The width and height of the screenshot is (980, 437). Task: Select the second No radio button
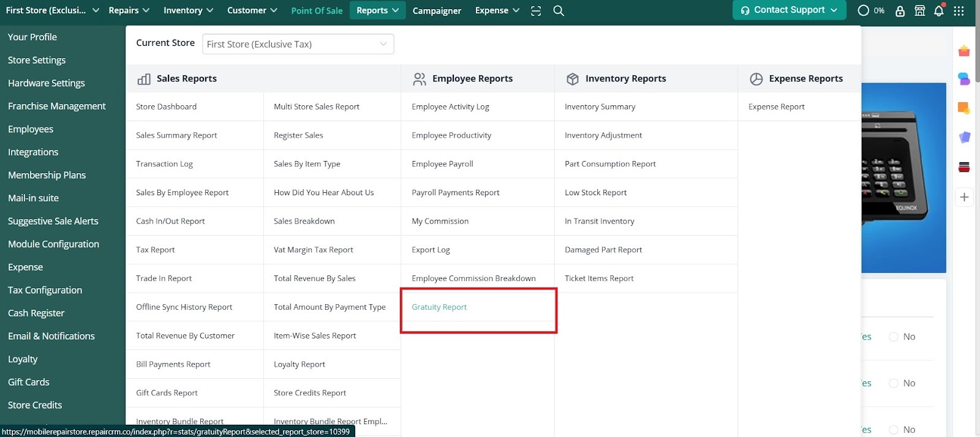pyautogui.click(x=894, y=383)
